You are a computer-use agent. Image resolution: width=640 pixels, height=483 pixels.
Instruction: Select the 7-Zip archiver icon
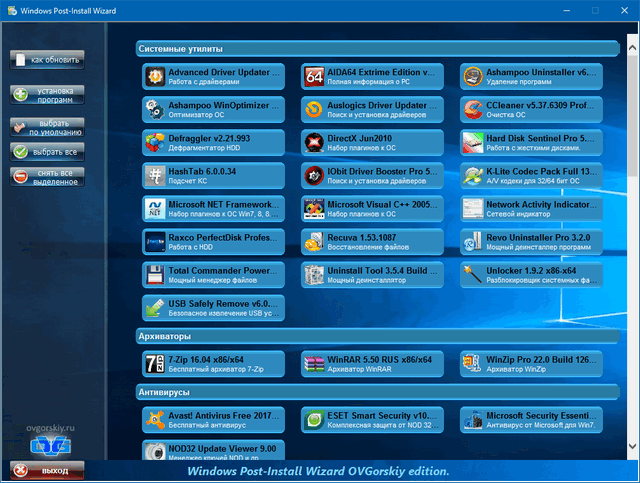pos(155,362)
